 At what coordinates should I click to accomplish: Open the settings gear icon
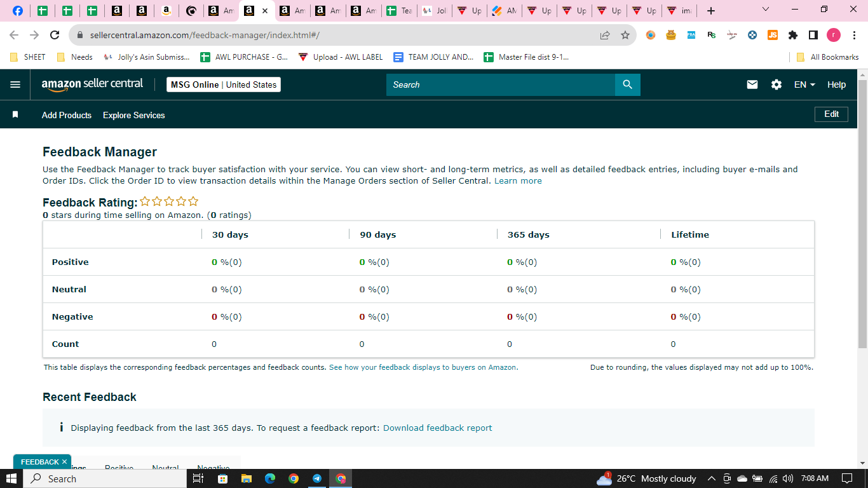click(776, 85)
